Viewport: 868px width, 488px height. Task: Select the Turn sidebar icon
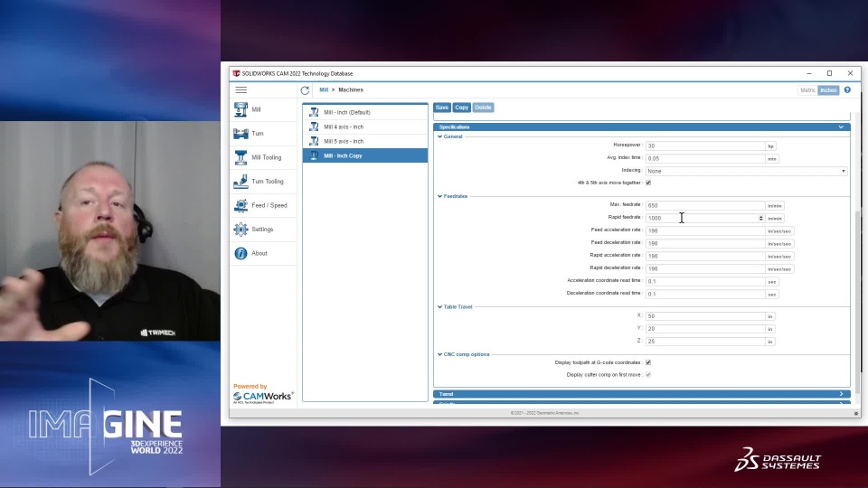[241, 134]
